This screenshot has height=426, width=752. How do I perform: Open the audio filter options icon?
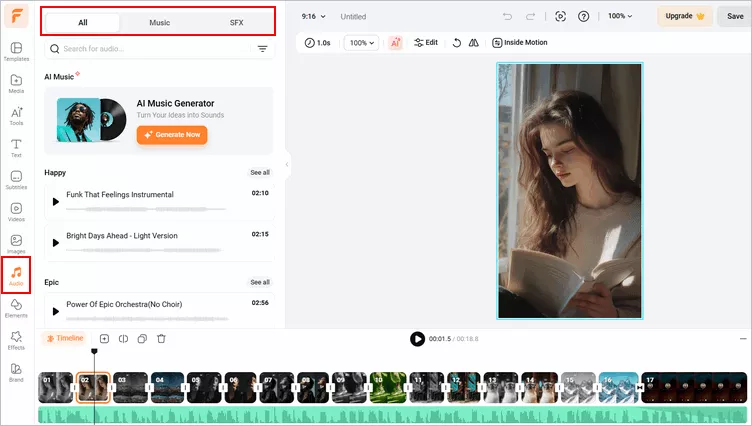pos(262,49)
